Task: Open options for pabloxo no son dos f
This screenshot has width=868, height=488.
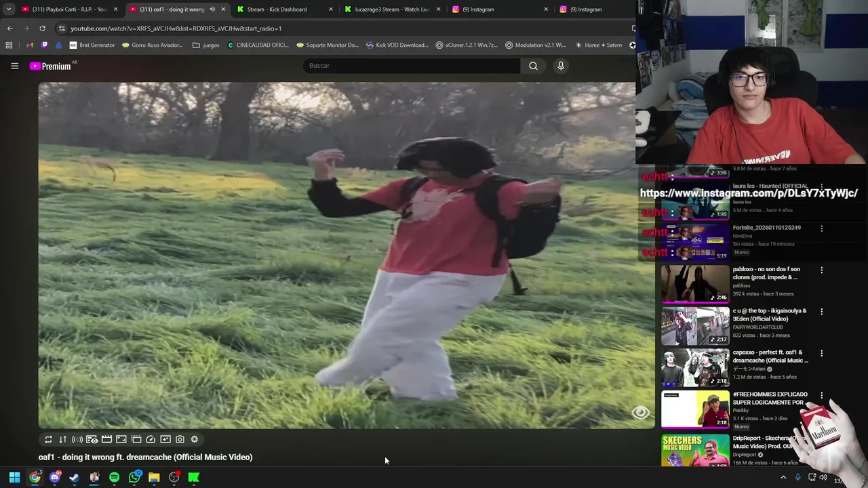Action: click(821, 270)
